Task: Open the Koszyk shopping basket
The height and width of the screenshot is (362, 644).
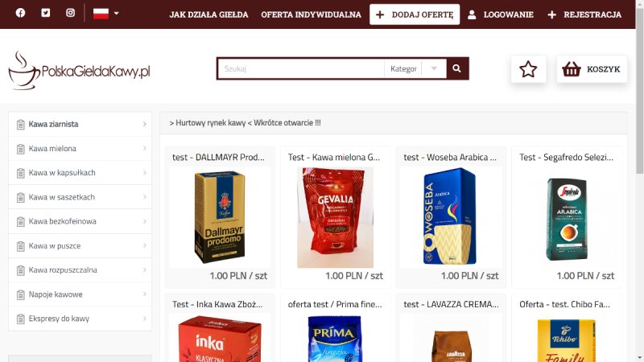Action: 592,69
